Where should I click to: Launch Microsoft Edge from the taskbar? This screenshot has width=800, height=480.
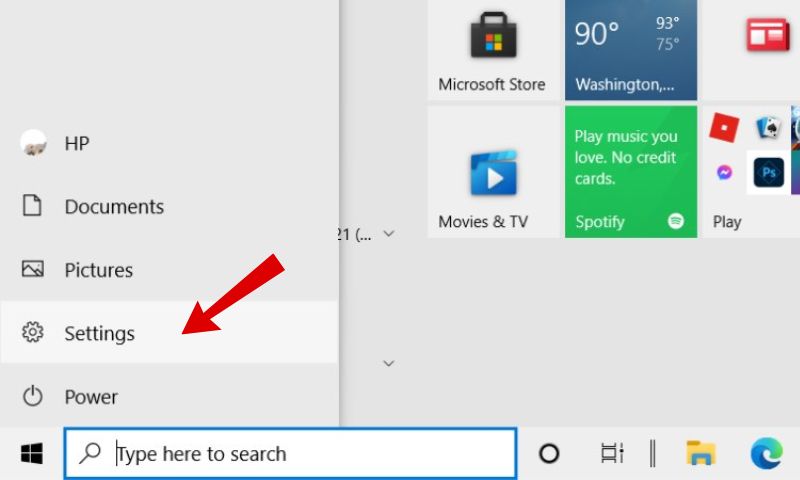[x=766, y=453]
